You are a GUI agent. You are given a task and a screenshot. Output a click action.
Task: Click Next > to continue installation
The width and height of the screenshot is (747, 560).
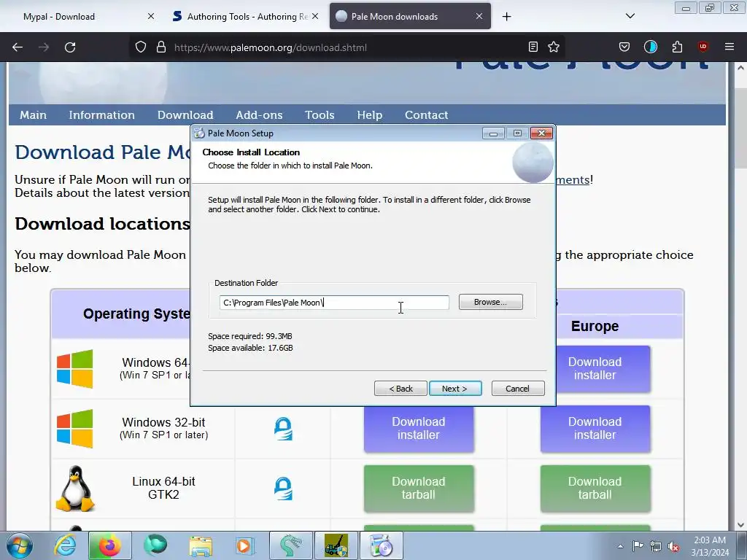455,389
